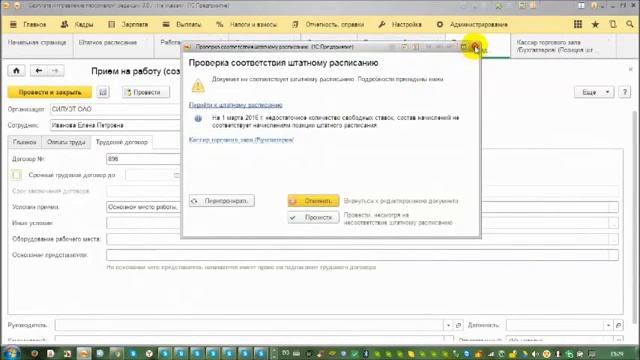Open the Выплаты section
This screenshot has width=640, height=360.
[x=182, y=24]
